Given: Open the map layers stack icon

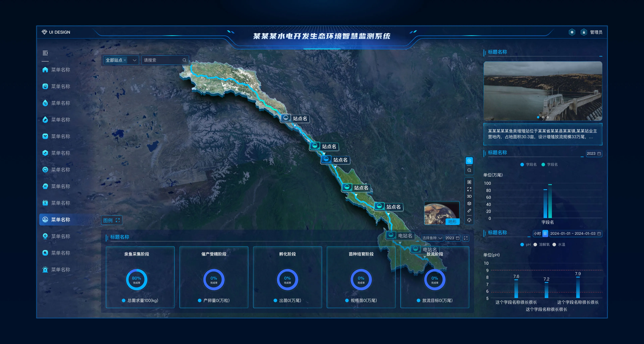Looking at the screenshot, I should click(x=469, y=204).
